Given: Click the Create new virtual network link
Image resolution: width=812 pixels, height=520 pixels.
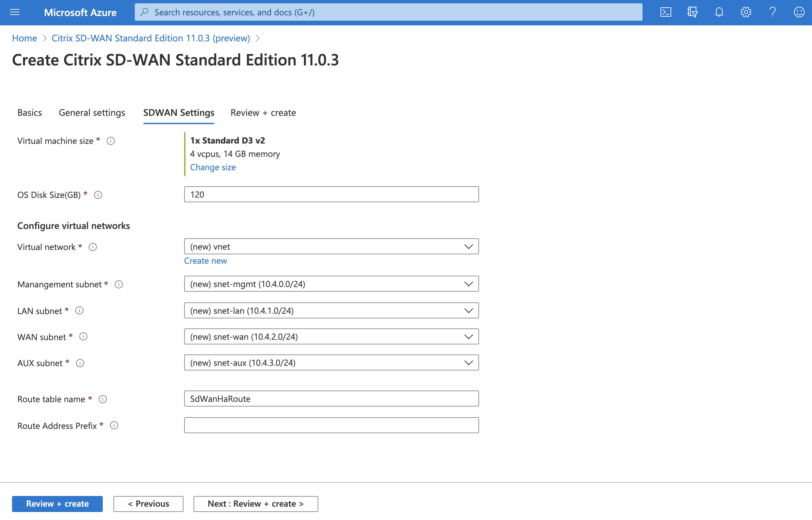Looking at the screenshot, I should pos(206,261).
